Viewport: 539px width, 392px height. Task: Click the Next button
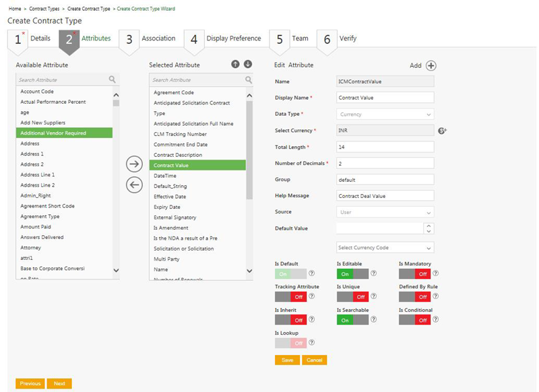pyautogui.click(x=59, y=383)
